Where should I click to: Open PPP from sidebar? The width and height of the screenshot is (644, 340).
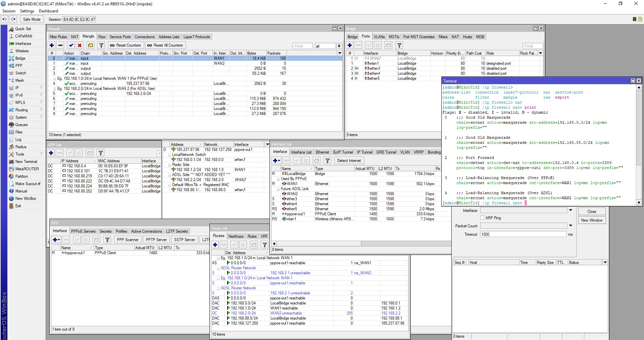pos(19,66)
